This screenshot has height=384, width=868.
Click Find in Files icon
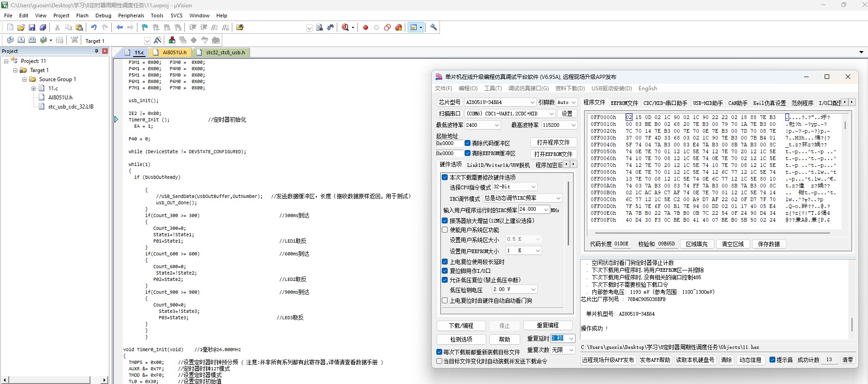[240, 27]
